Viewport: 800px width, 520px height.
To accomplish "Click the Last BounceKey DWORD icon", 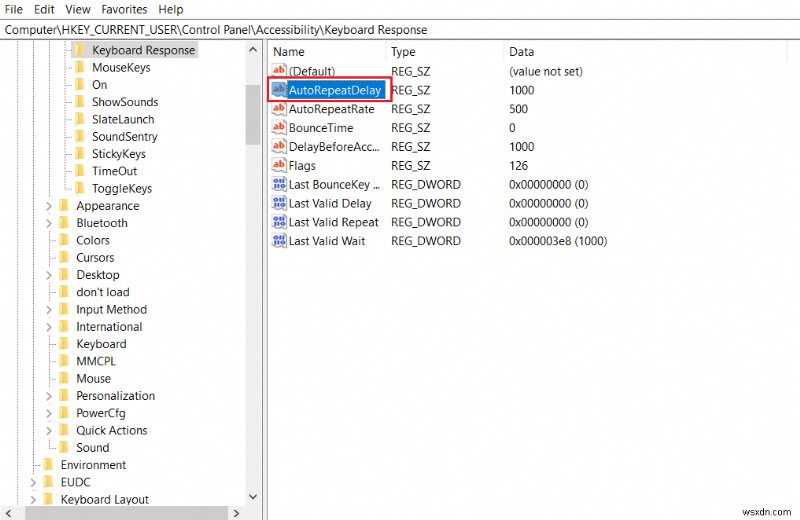I will (279, 184).
